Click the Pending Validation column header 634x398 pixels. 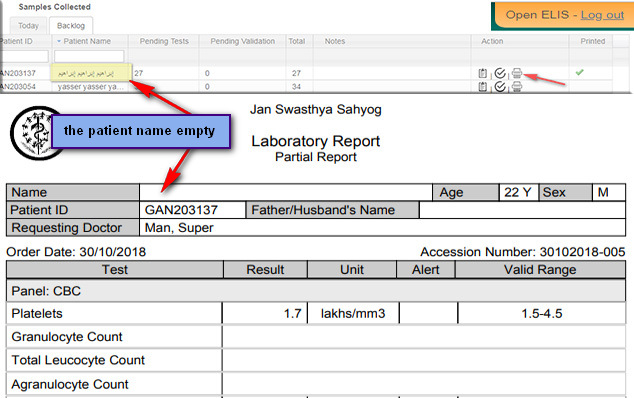pos(243,41)
